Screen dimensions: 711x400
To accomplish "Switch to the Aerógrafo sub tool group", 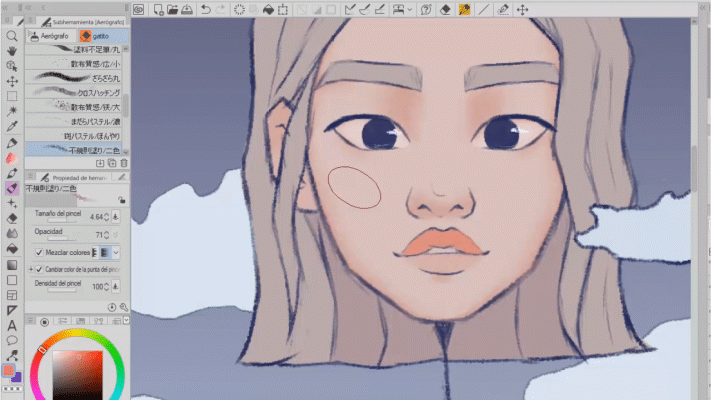I will pos(51,36).
